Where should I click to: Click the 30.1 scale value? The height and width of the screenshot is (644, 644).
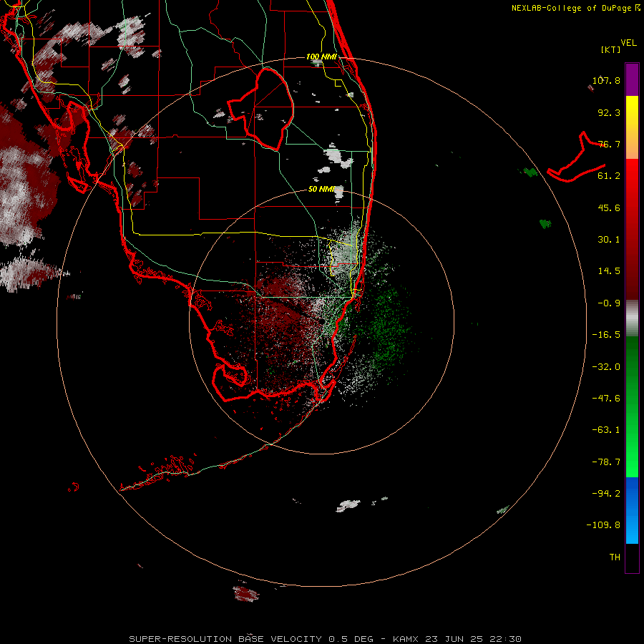pyautogui.click(x=609, y=240)
